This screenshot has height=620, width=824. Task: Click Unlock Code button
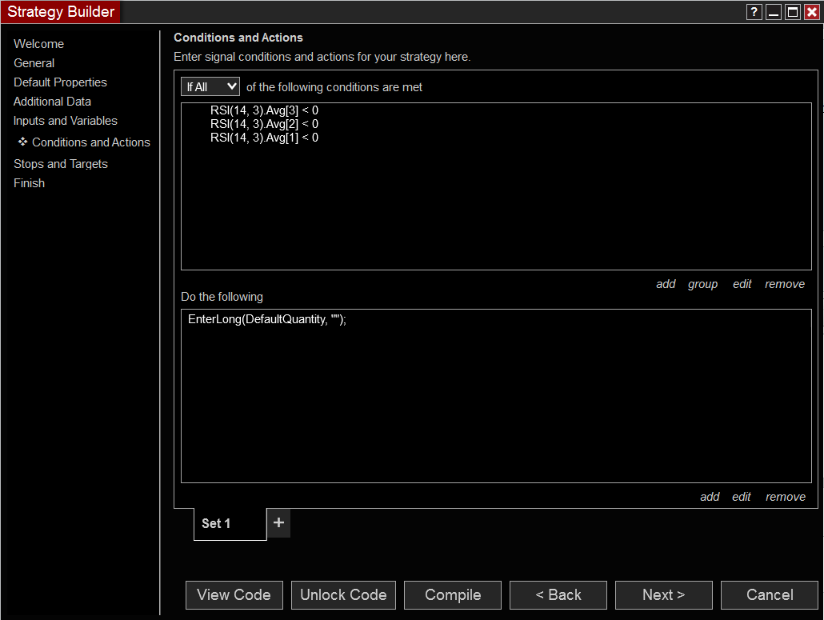343,595
